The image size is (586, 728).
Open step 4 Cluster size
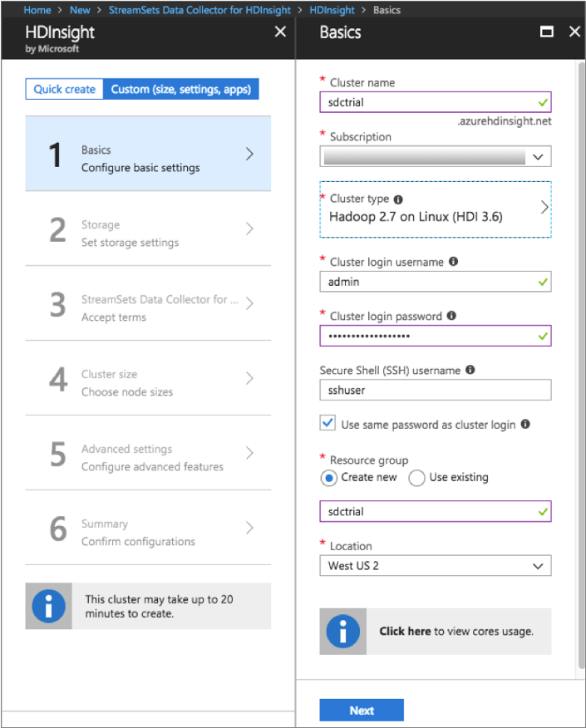[148, 378]
